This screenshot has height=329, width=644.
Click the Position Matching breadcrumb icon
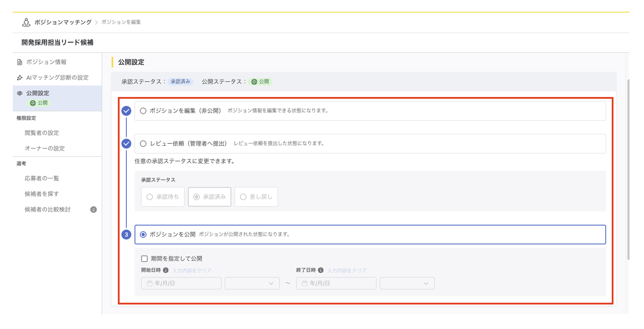26,22
